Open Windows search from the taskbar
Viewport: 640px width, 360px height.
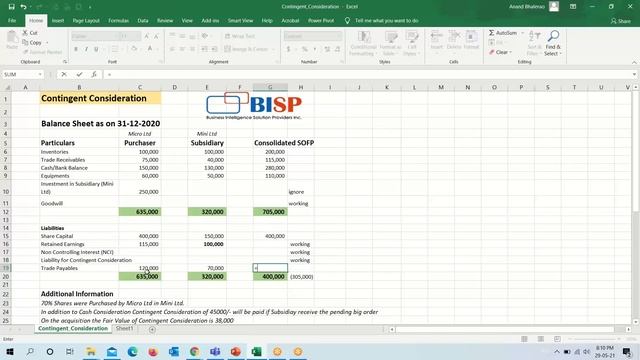coord(30,351)
